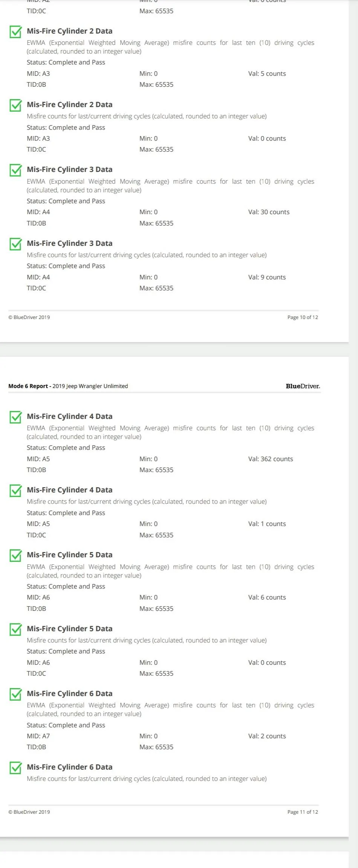Click the Mode 6 Report Jeep Wrangler header title
The width and height of the screenshot is (358, 868).
[x=68, y=386]
